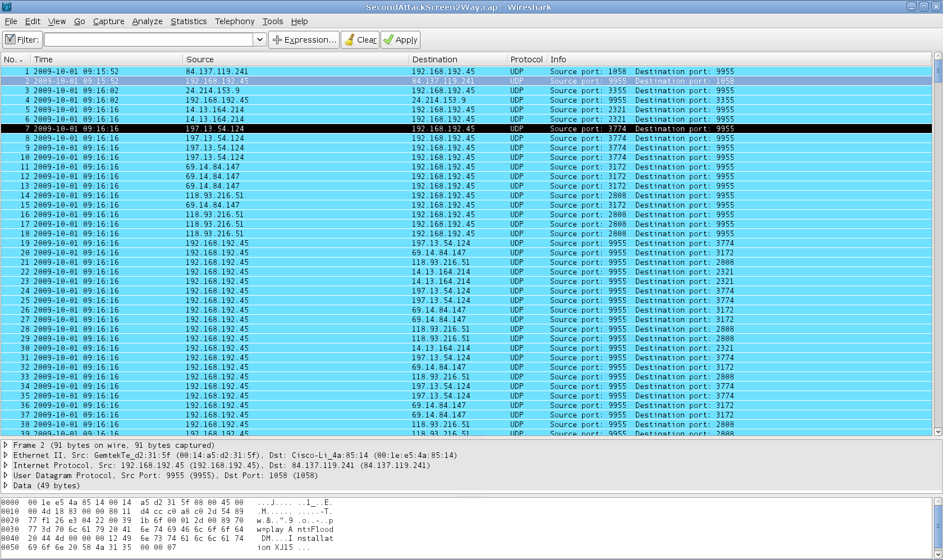Click the display filter text field
This screenshot has width=943, height=560.
point(149,40)
